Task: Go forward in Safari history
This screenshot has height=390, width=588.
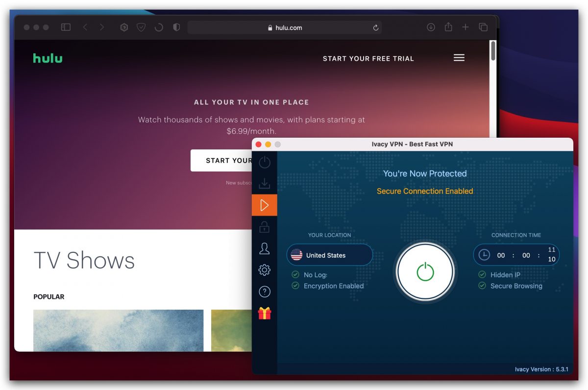Action: pos(102,27)
